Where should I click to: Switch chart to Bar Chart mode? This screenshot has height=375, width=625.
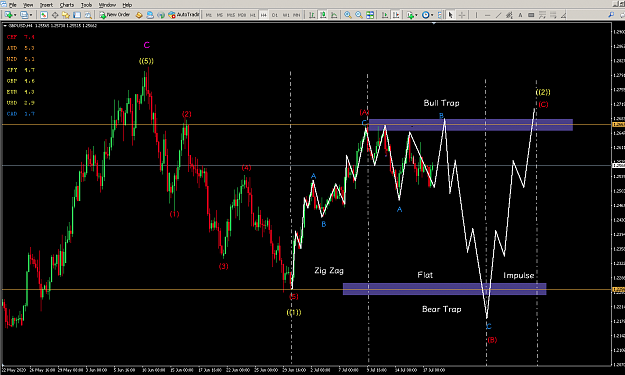[312, 15]
